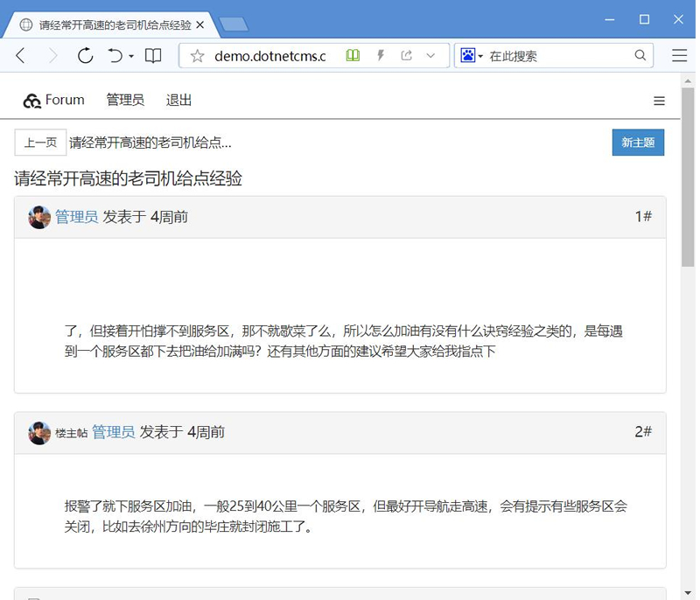
Task: Star the current page in address bar
Action: pyautogui.click(x=198, y=55)
